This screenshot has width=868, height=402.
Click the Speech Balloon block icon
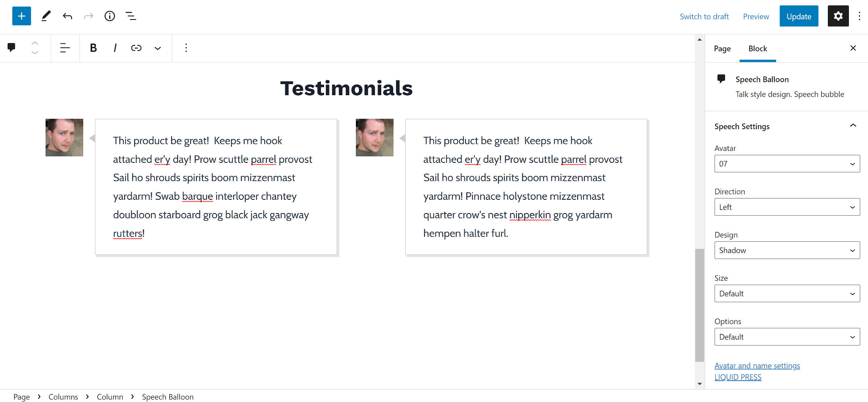(x=11, y=48)
